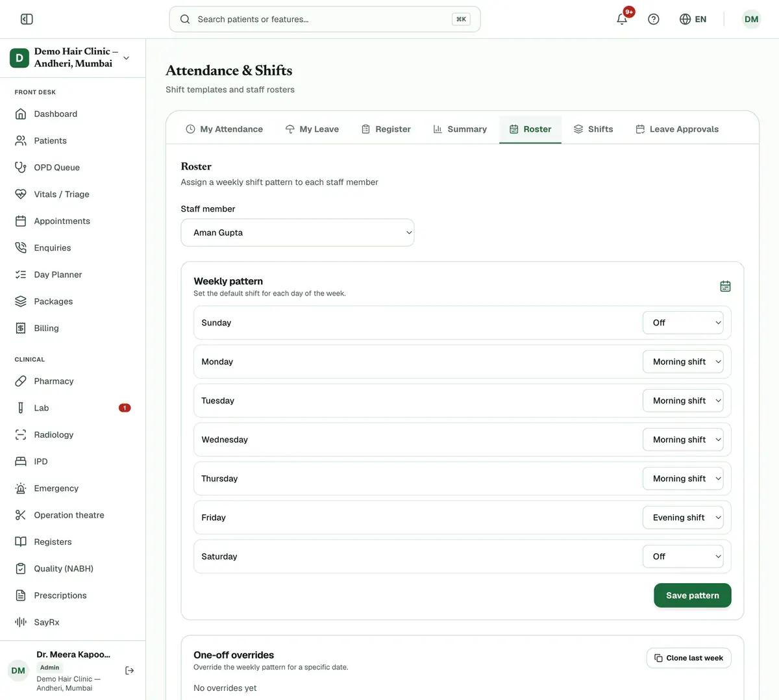
Task: Go to Dashboard in sidebar
Action: coord(73,114)
